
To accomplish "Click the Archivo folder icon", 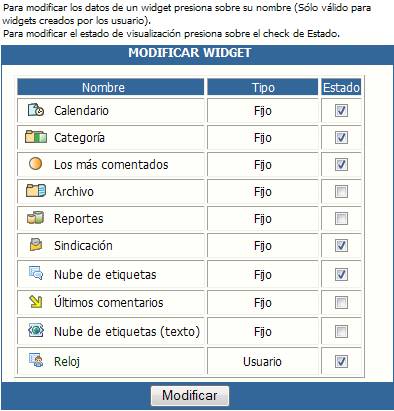I will click(36, 191).
